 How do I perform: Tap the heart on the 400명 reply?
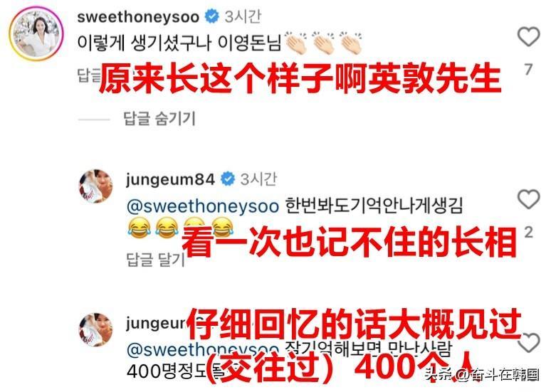tap(529, 342)
